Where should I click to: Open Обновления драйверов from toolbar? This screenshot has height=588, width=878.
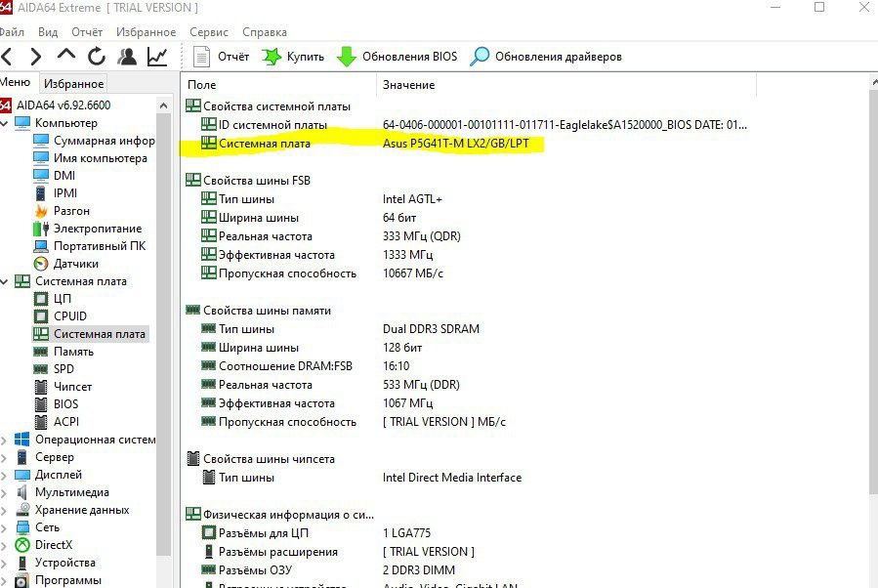[546, 57]
